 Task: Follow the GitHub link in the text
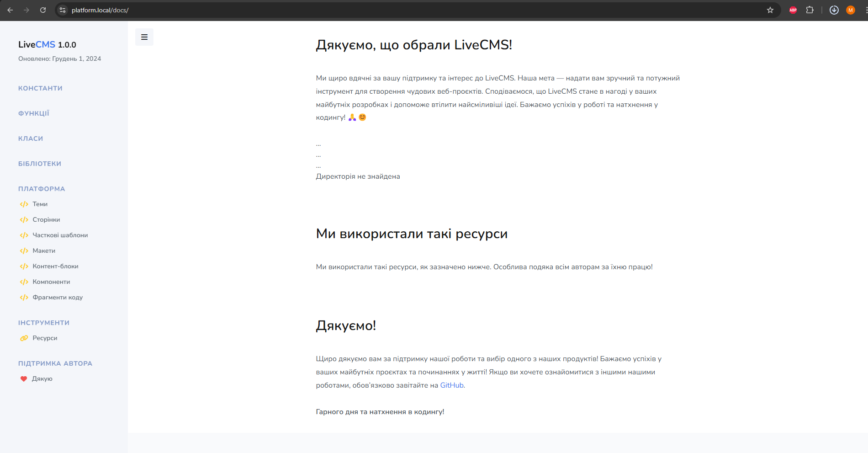(x=452, y=385)
